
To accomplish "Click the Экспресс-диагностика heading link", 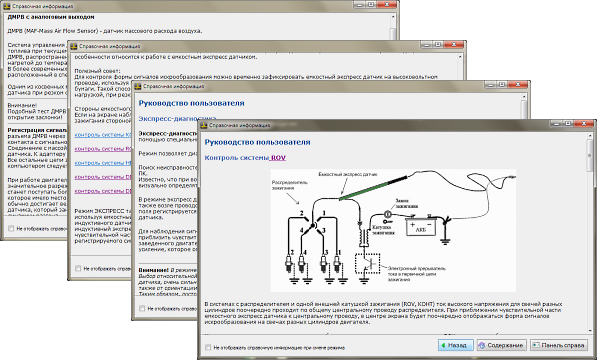I will 177,118.
